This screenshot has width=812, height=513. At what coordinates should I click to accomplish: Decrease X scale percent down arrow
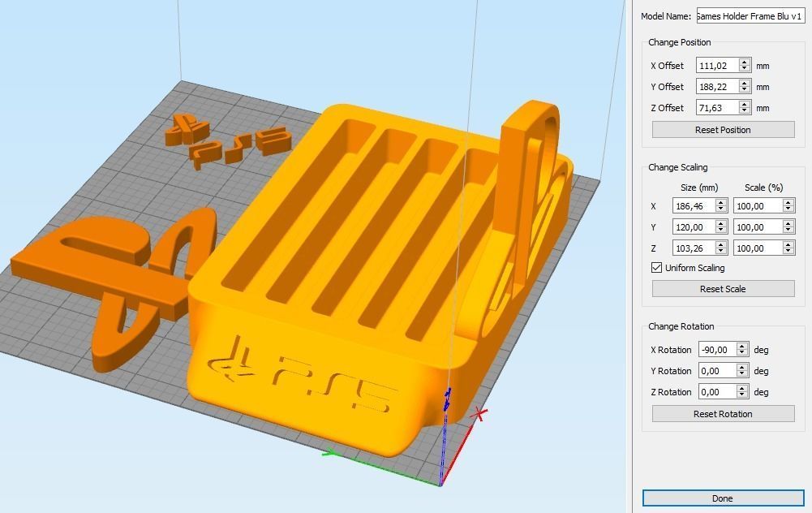coord(788,209)
